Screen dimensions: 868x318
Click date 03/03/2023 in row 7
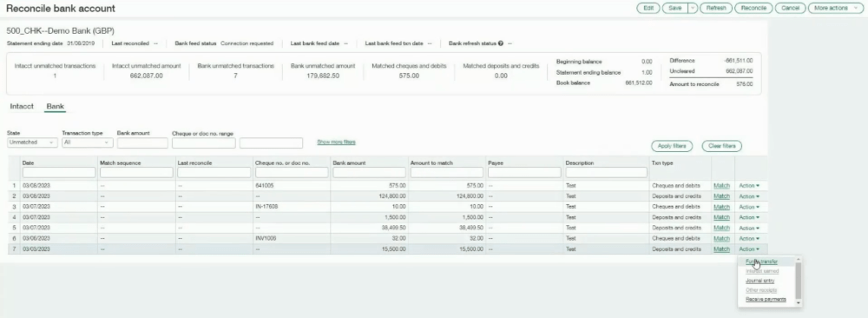36,249
